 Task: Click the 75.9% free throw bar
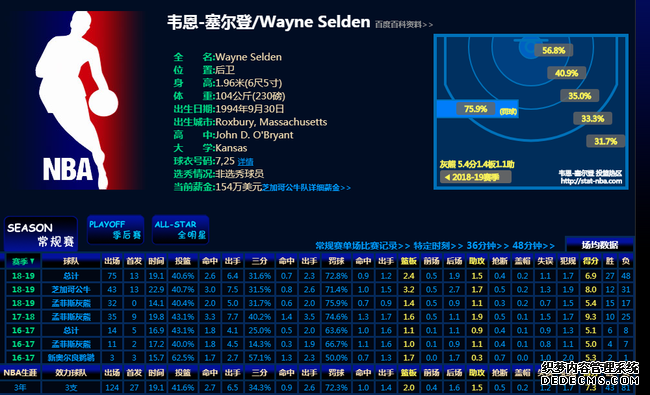pyautogui.click(x=477, y=109)
